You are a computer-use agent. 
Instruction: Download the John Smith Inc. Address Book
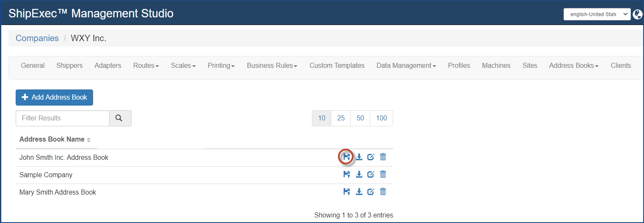coord(359,157)
